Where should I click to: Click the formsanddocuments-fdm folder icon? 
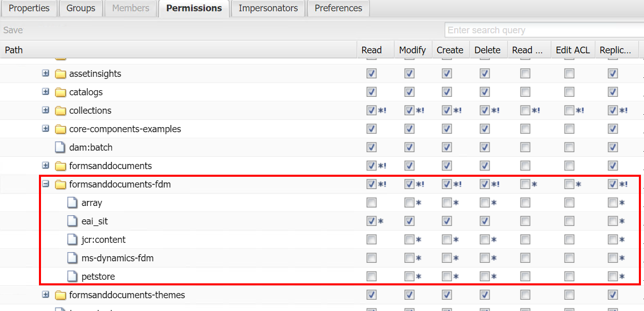59,184
